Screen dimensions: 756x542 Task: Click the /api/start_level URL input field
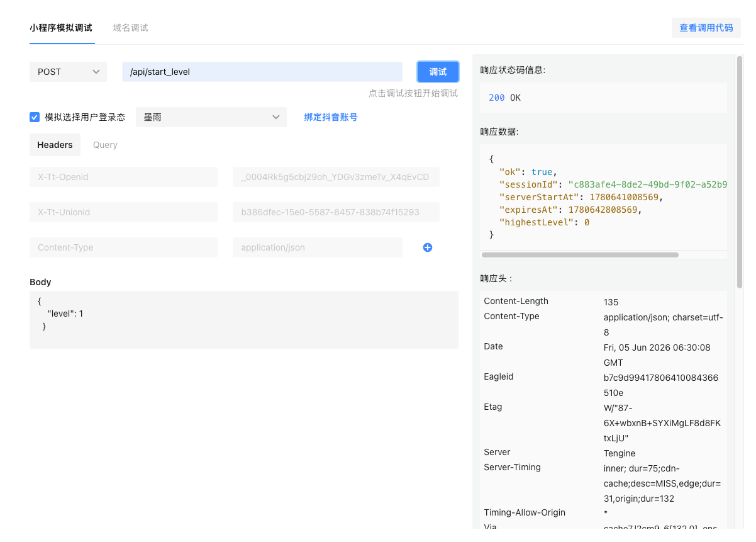tap(262, 72)
